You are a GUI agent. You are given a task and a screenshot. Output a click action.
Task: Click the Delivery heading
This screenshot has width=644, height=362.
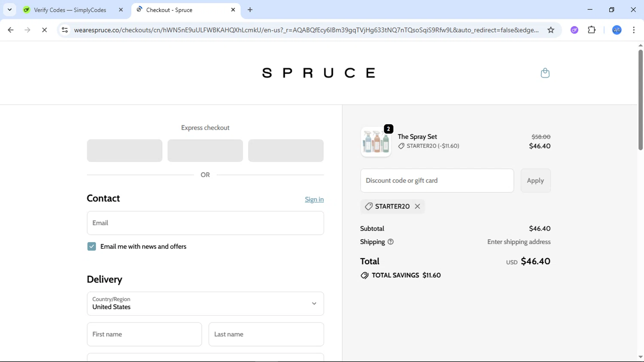tap(104, 279)
